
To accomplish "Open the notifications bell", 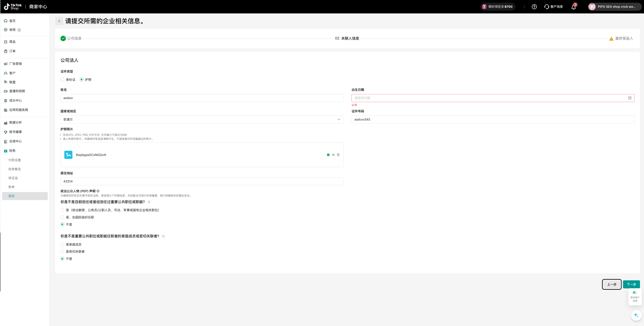I will pyautogui.click(x=573, y=7).
